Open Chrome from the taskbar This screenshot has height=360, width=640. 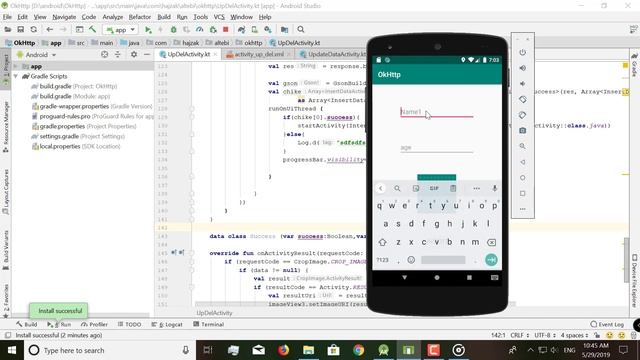[x=358, y=350]
